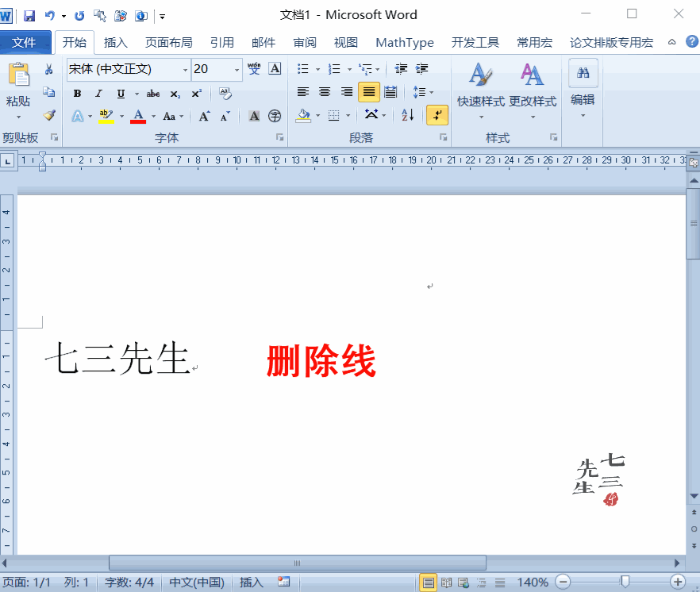Switch to the 页面布局 Page Layout tab

(169, 42)
